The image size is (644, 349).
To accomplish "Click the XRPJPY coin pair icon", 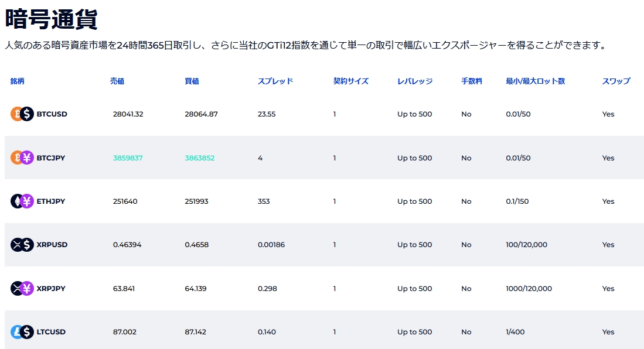I will tap(22, 288).
